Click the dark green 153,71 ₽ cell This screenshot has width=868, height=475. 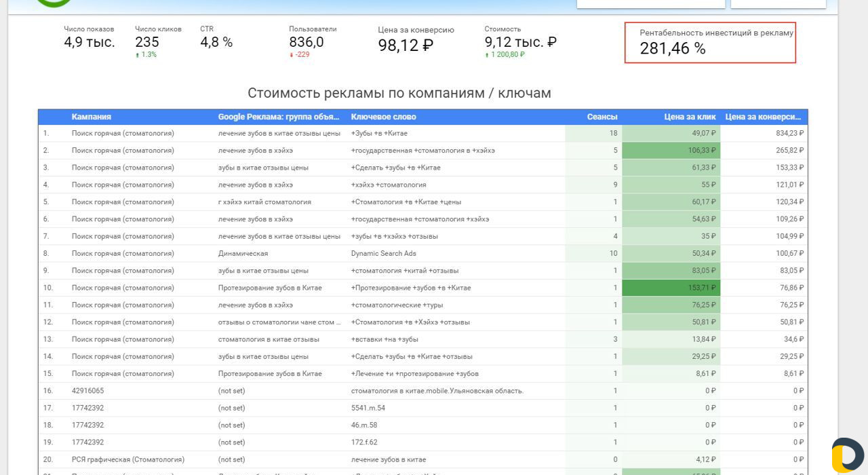pos(671,288)
